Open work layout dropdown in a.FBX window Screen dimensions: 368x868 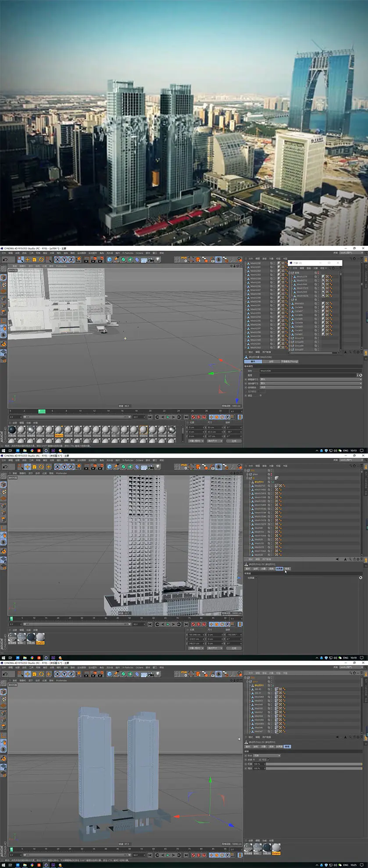click(352, 253)
